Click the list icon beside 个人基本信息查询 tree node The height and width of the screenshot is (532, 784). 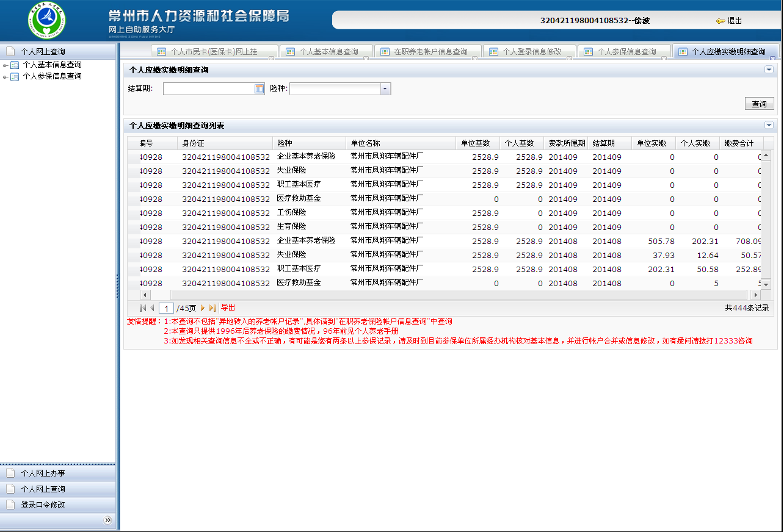point(15,65)
